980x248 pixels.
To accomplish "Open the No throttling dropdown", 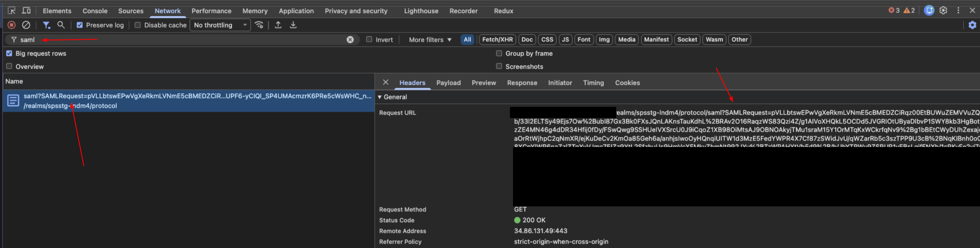I will pyautogui.click(x=220, y=25).
